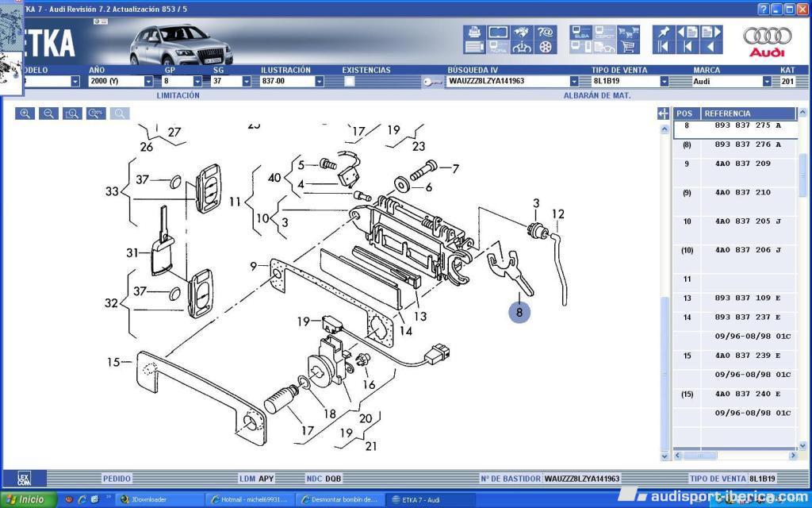The height and width of the screenshot is (508, 812).
Task: Open the Windows Inicio start button
Action: click(28, 500)
